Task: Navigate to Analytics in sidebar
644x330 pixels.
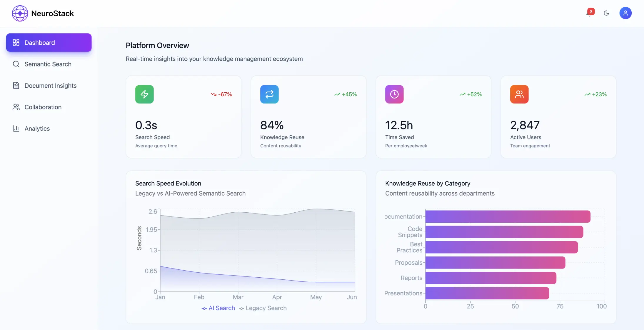Action: [x=37, y=129]
